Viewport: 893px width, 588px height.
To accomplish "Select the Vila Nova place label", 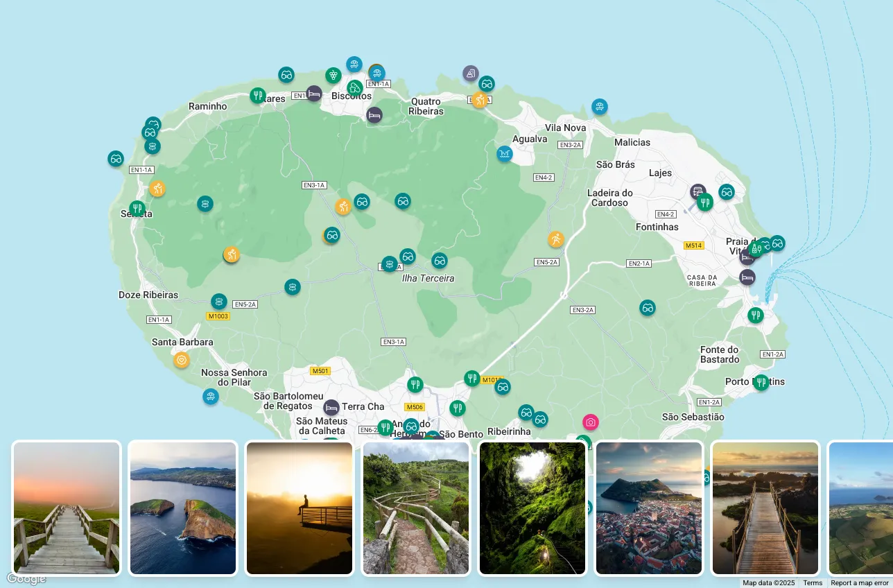I will click(x=566, y=128).
